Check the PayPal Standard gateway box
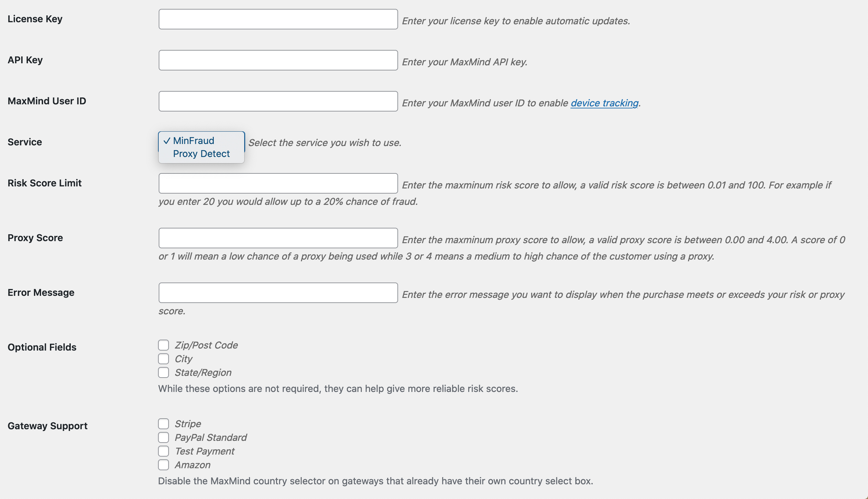The height and width of the screenshot is (499, 868). [163, 438]
